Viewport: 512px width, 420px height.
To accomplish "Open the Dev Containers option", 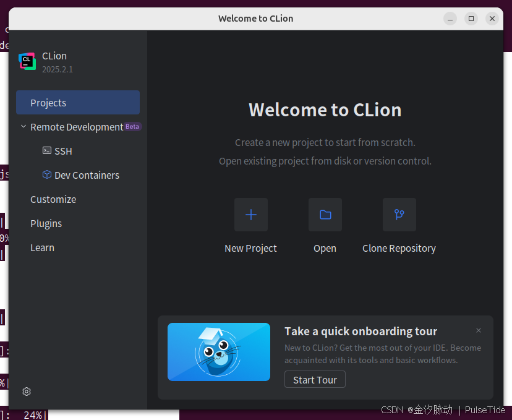I will 87,176.
